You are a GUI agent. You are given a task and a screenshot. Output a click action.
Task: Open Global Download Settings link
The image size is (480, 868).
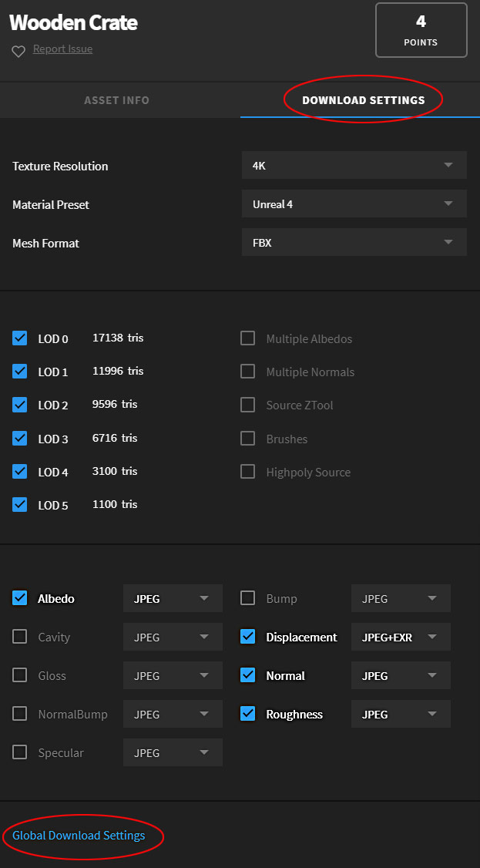point(79,836)
